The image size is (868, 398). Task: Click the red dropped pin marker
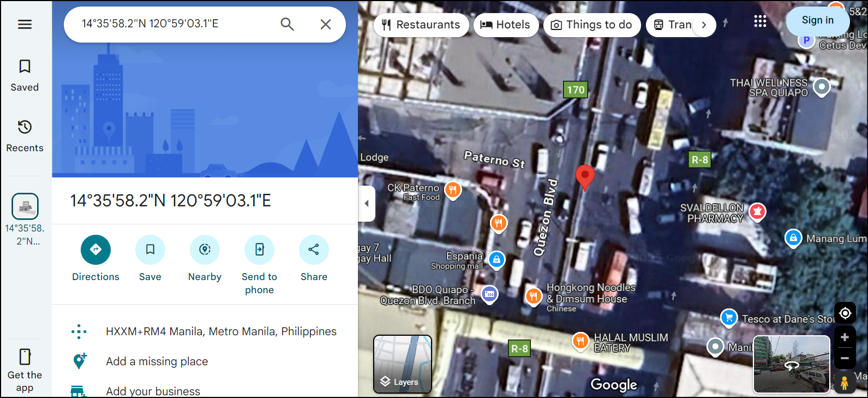585,177
